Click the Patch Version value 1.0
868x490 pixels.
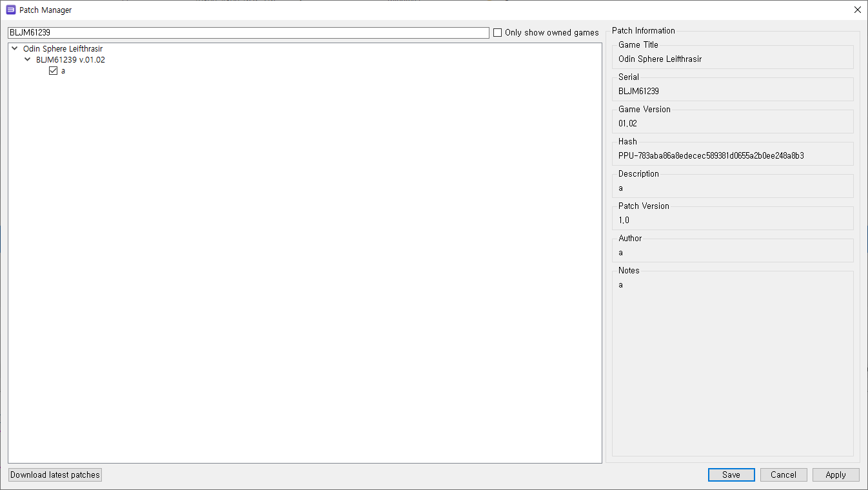click(624, 220)
